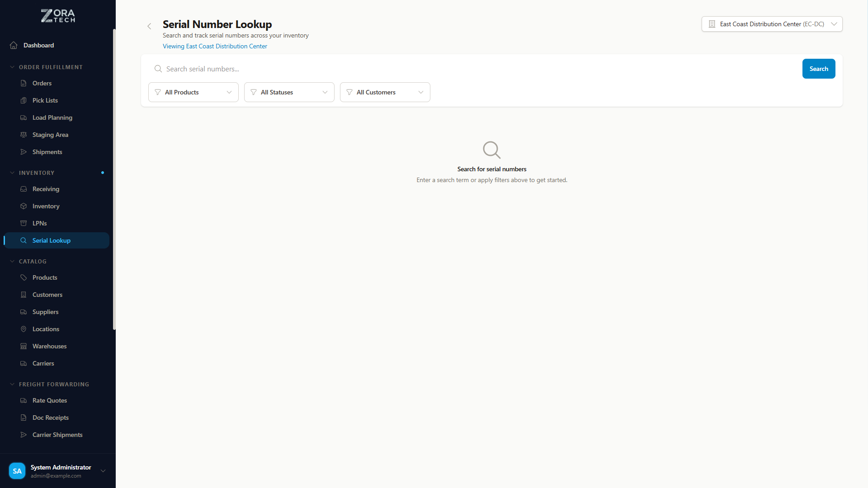Open the East Coast Distribution Center selector
This screenshot has height=488, width=868.
pos(772,24)
